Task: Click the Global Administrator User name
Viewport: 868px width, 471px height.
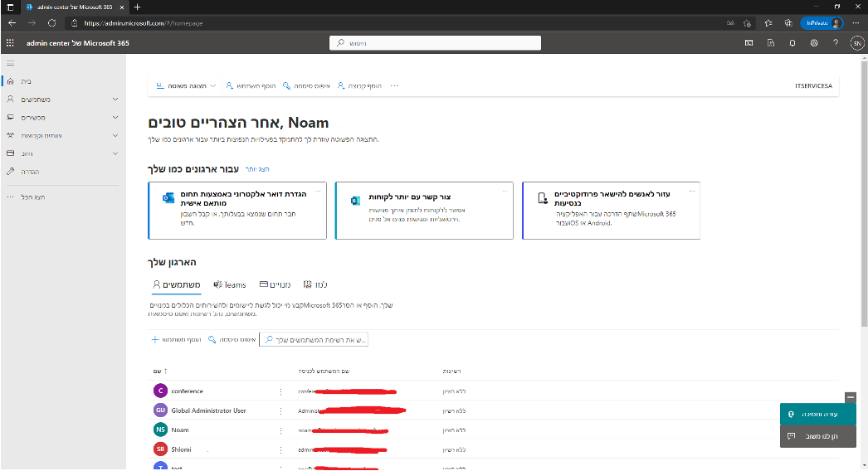Action: [x=208, y=410]
